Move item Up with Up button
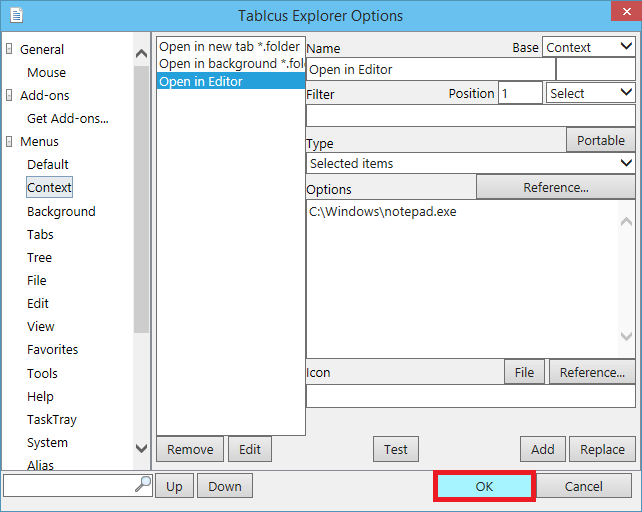The height and width of the screenshot is (512, 642). 174,486
